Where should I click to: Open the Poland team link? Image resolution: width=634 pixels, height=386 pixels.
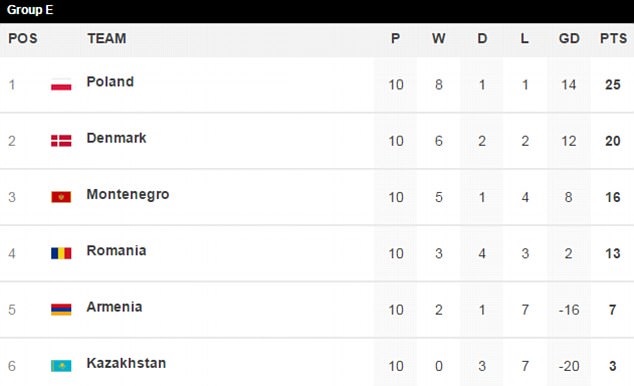tap(110, 82)
